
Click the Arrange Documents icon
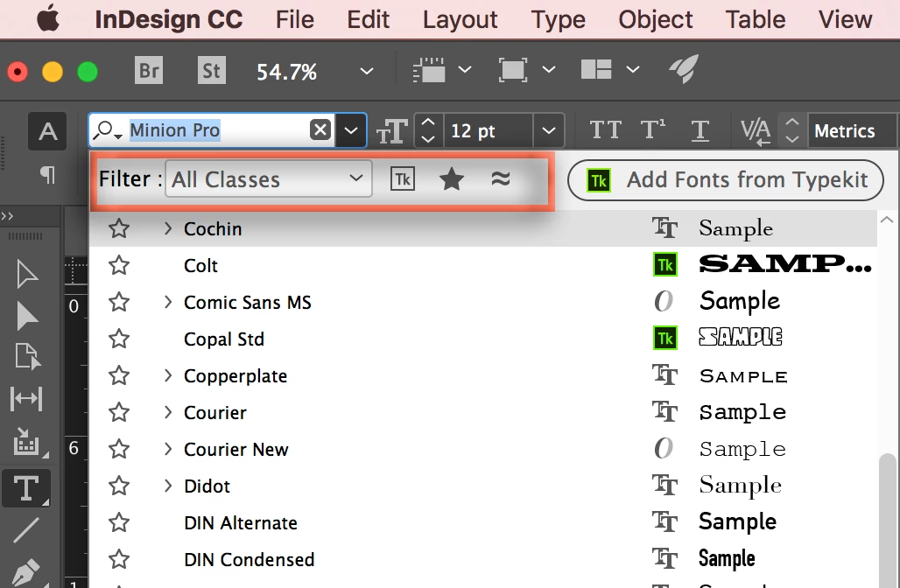[x=596, y=70]
